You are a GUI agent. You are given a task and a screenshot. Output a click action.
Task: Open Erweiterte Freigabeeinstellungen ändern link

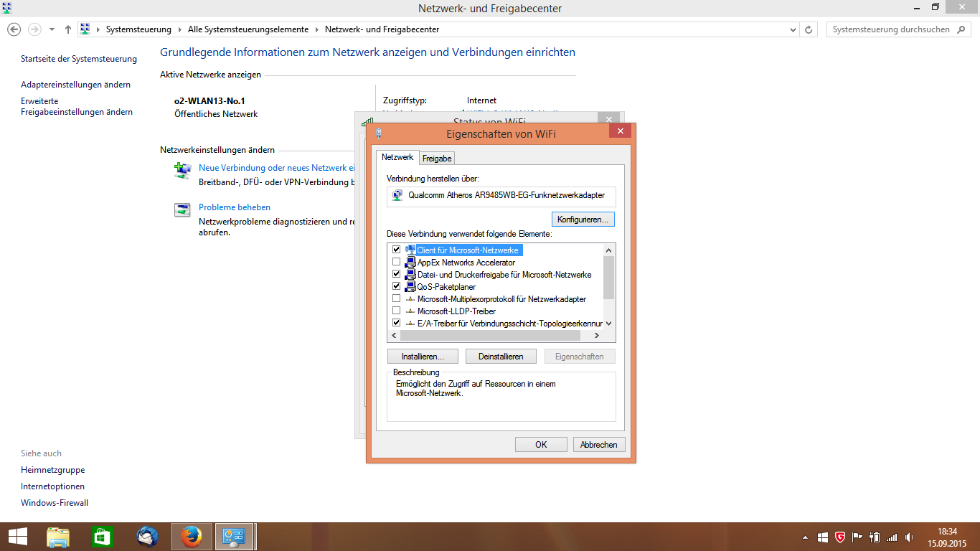click(77, 106)
